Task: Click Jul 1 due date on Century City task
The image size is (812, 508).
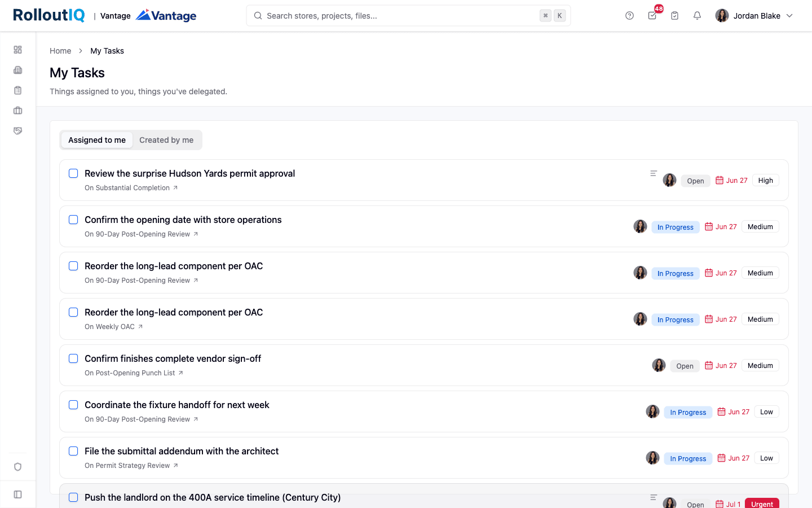Action: [728, 504]
